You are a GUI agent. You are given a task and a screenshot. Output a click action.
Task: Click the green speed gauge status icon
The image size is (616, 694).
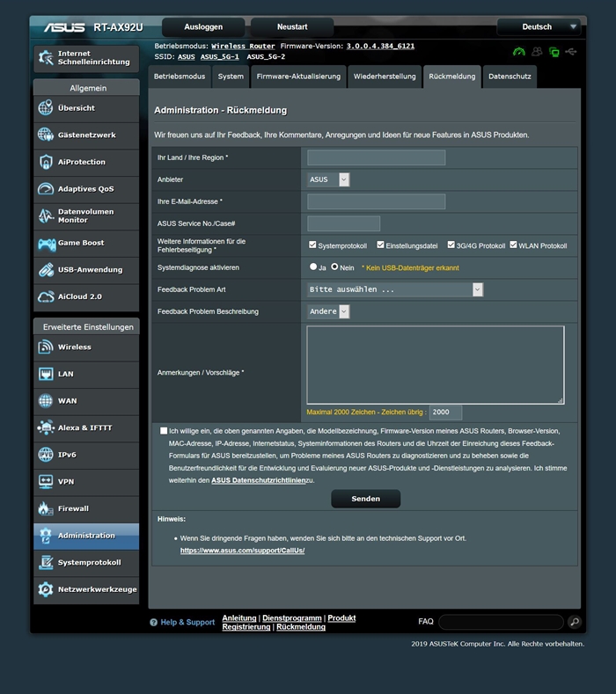click(519, 52)
